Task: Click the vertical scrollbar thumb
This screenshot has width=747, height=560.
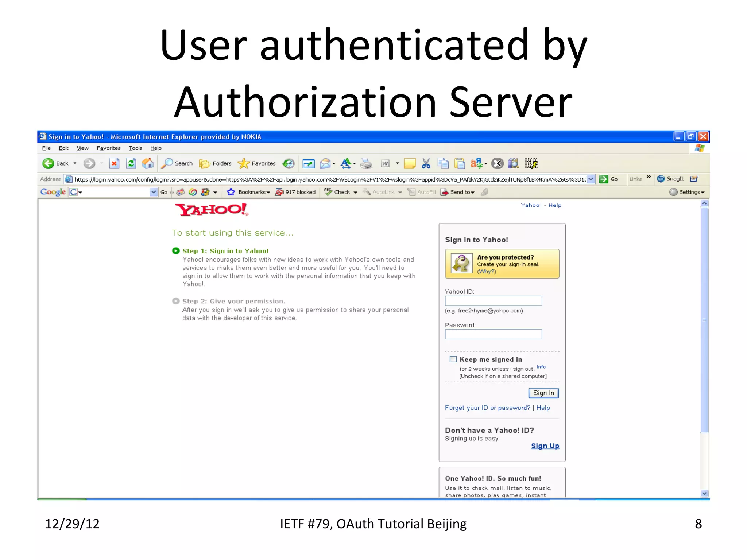Action: coord(704,320)
